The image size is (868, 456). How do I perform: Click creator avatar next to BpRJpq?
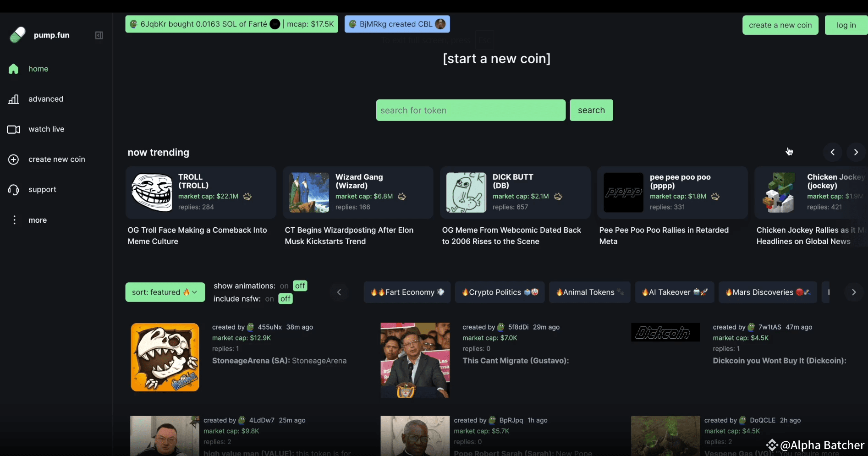click(493, 420)
